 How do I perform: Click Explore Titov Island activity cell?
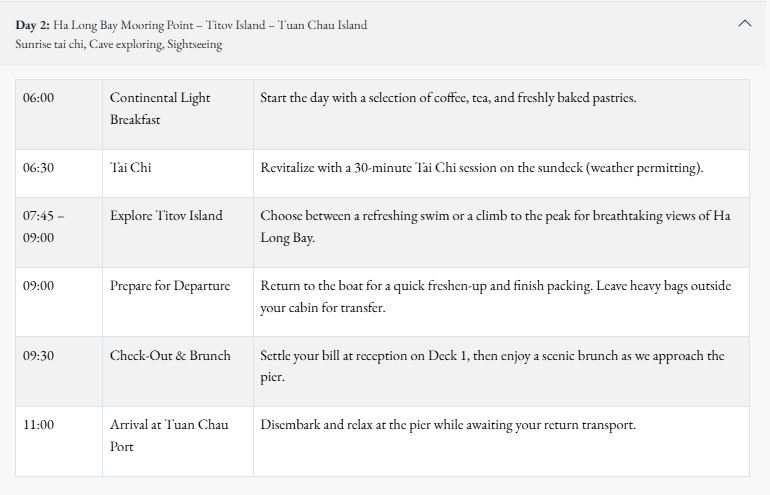[166, 216]
